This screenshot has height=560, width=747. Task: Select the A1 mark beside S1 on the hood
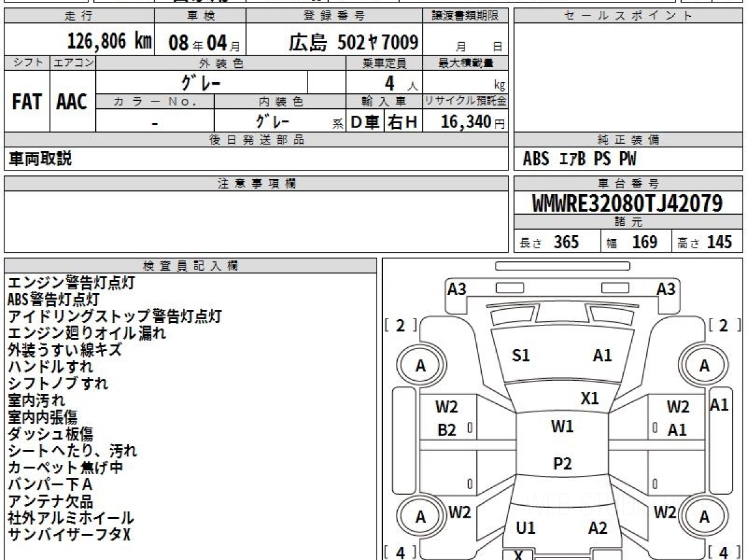(603, 356)
